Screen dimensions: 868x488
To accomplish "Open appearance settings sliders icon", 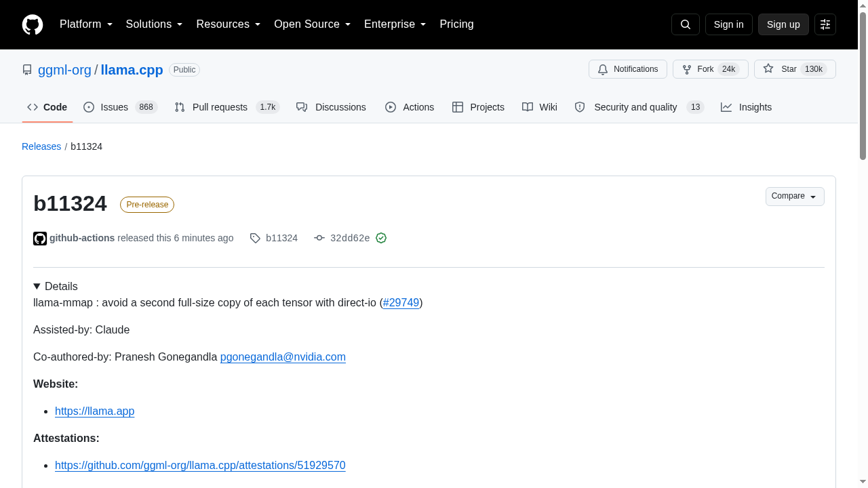I will click(825, 24).
